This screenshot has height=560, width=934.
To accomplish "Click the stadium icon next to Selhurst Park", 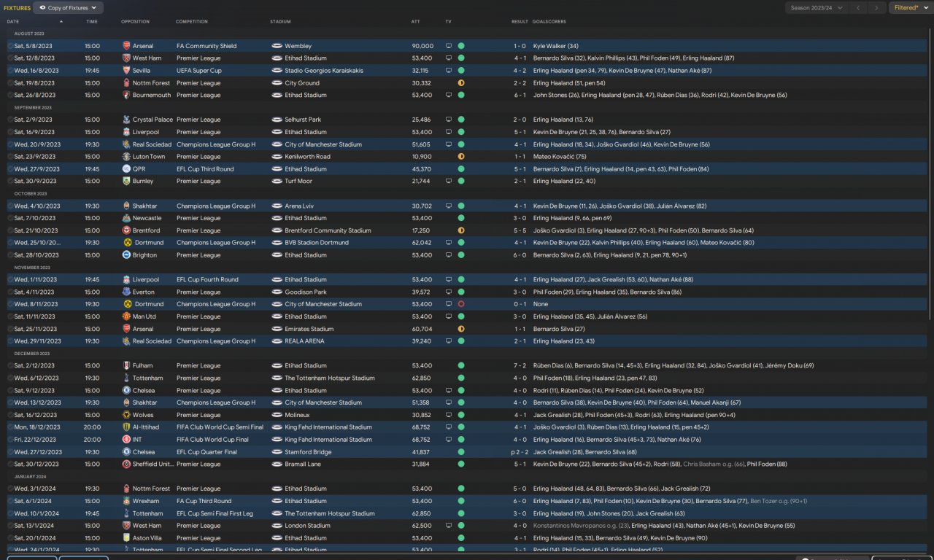I will pyautogui.click(x=277, y=120).
